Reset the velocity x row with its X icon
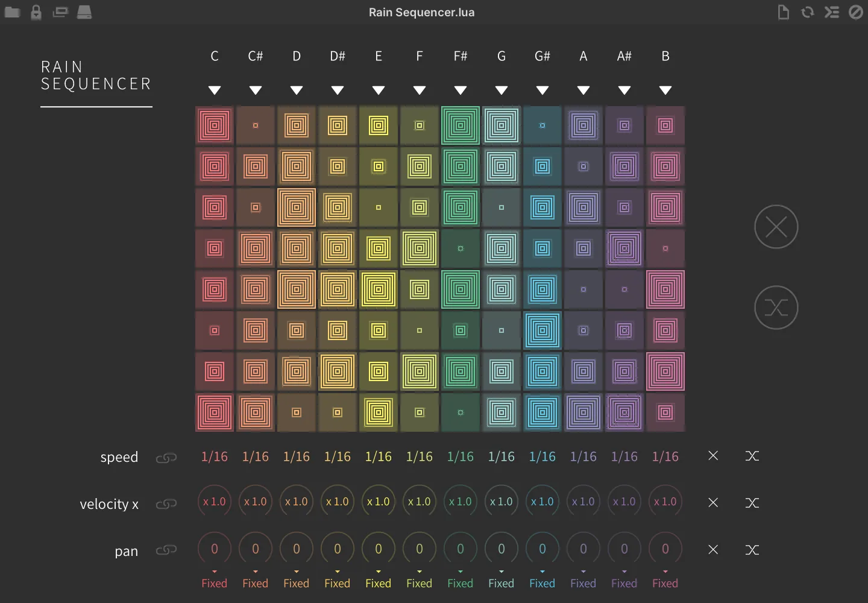Screen dimensions: 868x603 click(x=713, y=502)
